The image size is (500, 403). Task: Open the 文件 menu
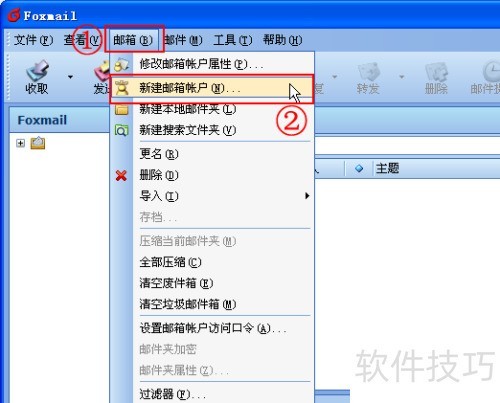33,40
